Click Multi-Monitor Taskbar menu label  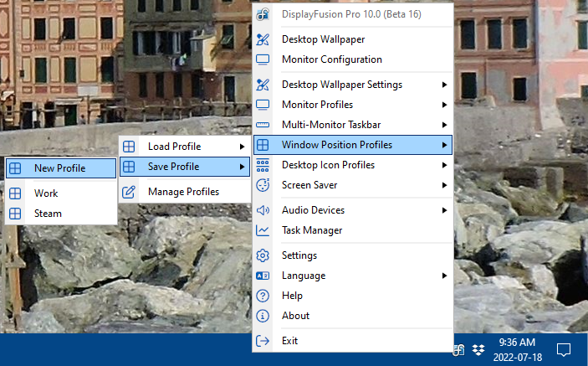click(x=331, y=125)
